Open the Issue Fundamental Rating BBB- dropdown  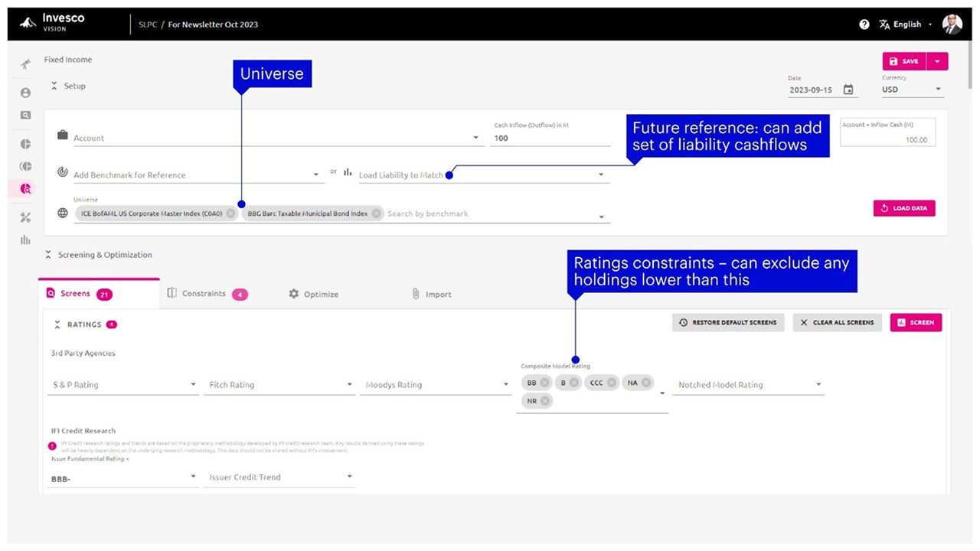[124, 477]
